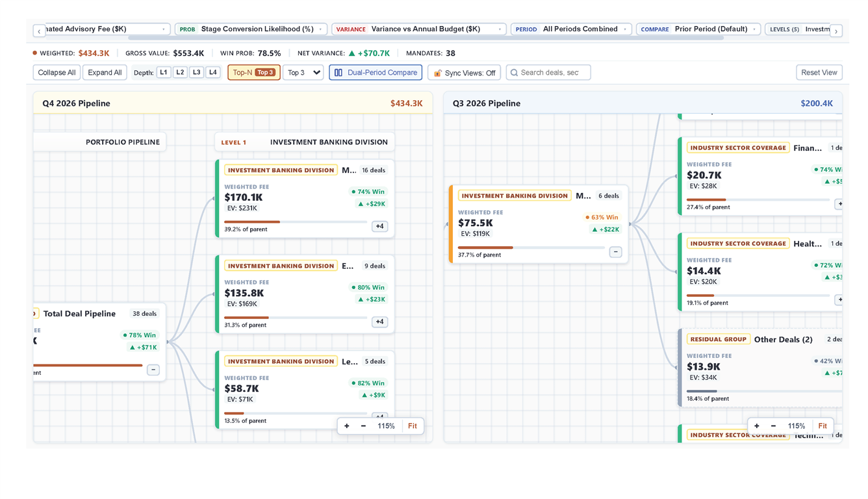Zoom out on the Q3 2026 Pipeline canvas
Screen dimensions: 868x499
773,426
